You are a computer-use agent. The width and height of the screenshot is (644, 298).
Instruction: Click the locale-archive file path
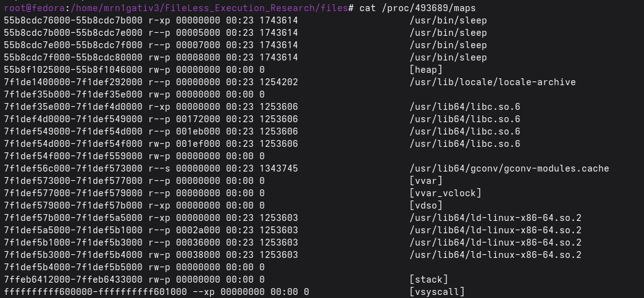pyautogui.click(x=493, y=82)
